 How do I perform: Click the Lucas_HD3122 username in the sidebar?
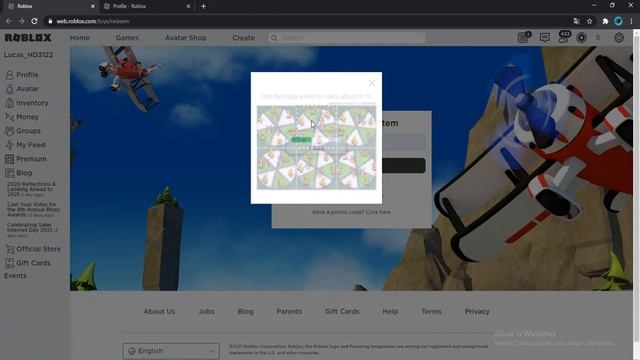click(x=29, y=55)
